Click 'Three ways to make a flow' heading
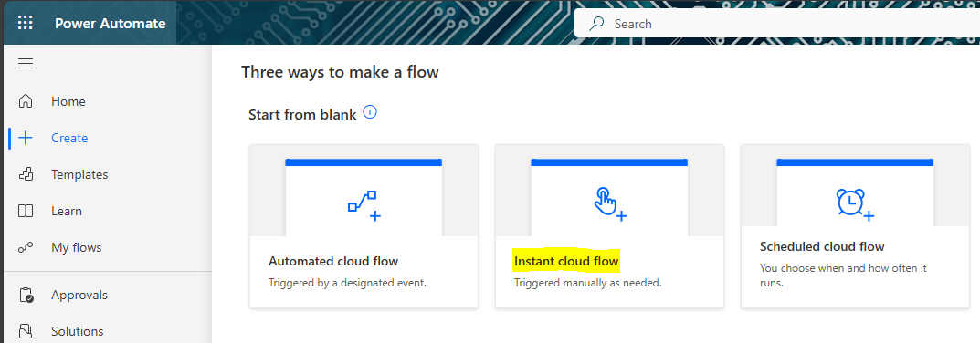This screenshot has height=343, width=980. (340, 72)
